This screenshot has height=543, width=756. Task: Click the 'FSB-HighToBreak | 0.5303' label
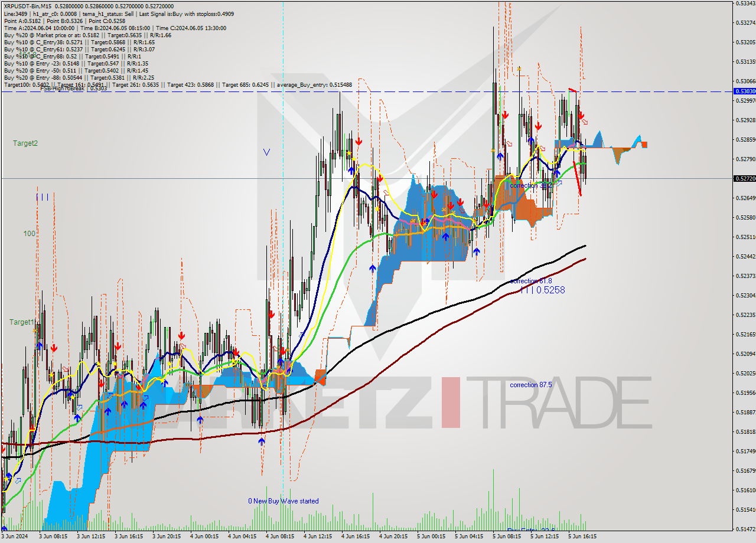[73, 89]
